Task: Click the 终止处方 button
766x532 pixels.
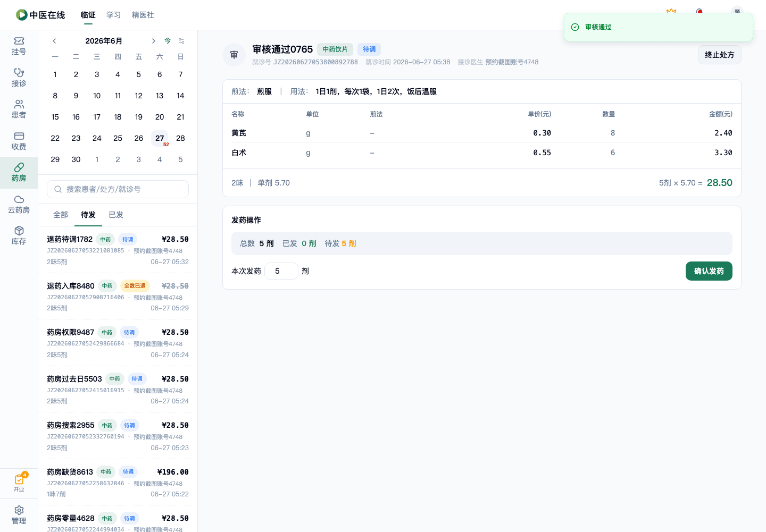Action: point(720,55)
